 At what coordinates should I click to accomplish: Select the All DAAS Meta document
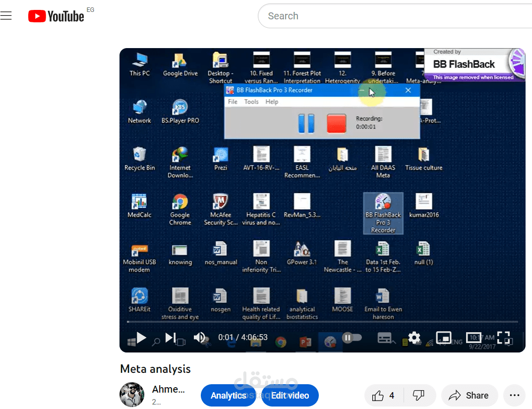click(x=383, y=163)
